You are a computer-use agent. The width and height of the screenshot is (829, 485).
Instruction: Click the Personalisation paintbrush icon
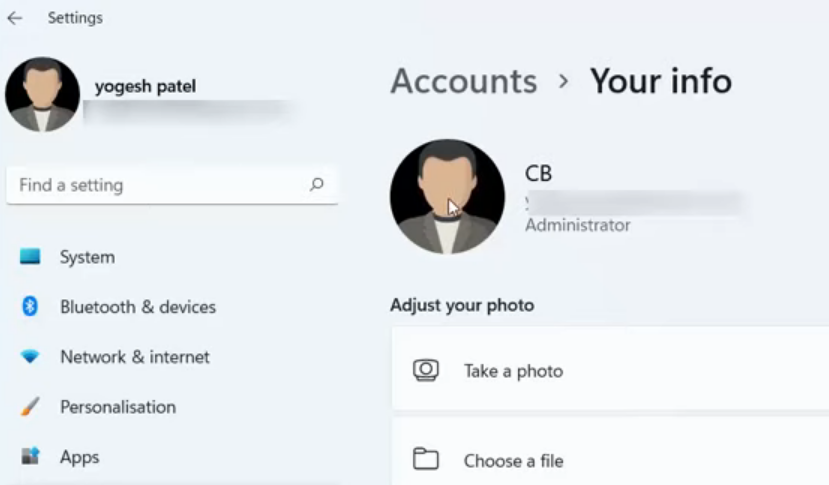30,407
